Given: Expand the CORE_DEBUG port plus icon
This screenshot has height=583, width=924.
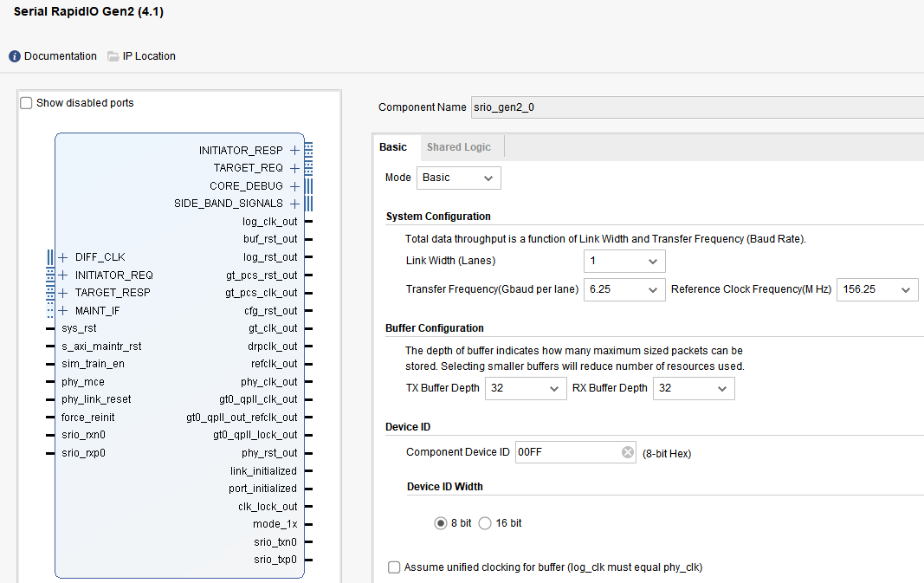Looking at the screenshot, I should pyautogui.click(x=294, y=185).
